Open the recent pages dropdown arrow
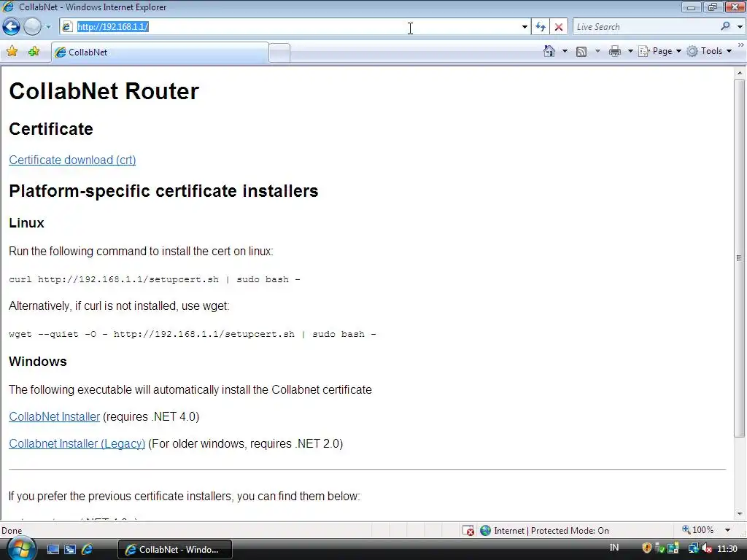Viewport: 747px width, 560px height. 48,27
